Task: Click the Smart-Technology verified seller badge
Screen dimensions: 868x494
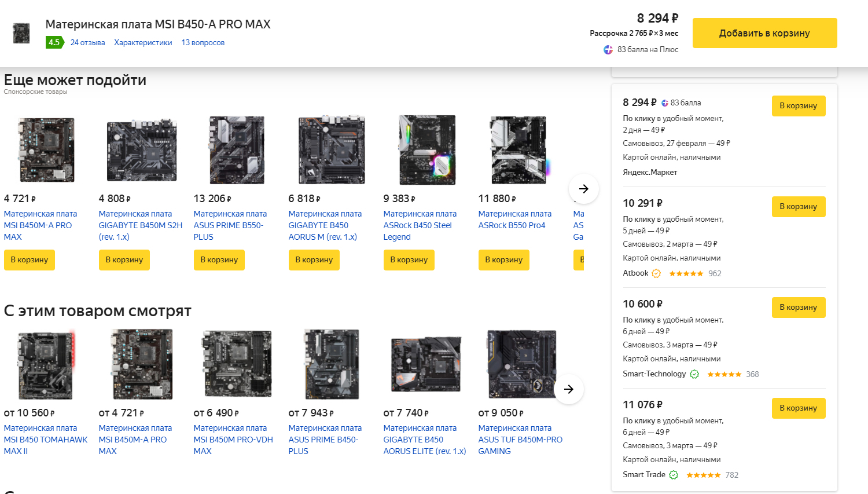Action: 694,374
